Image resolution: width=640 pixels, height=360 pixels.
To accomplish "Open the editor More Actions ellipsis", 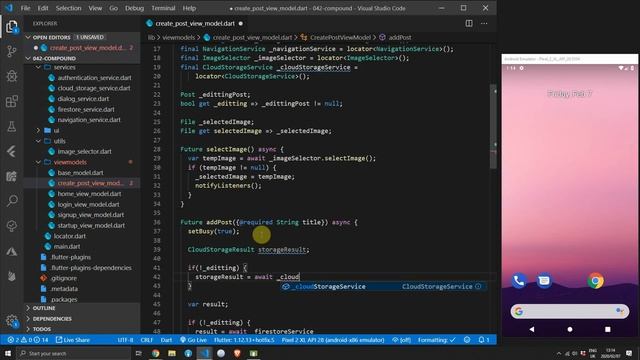I will pyautogui.click(x=484, y=24).
